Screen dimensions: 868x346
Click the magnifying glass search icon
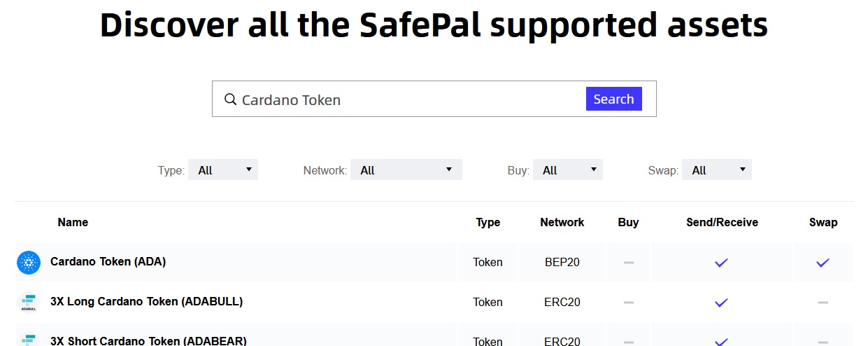[x=230, y=99]
